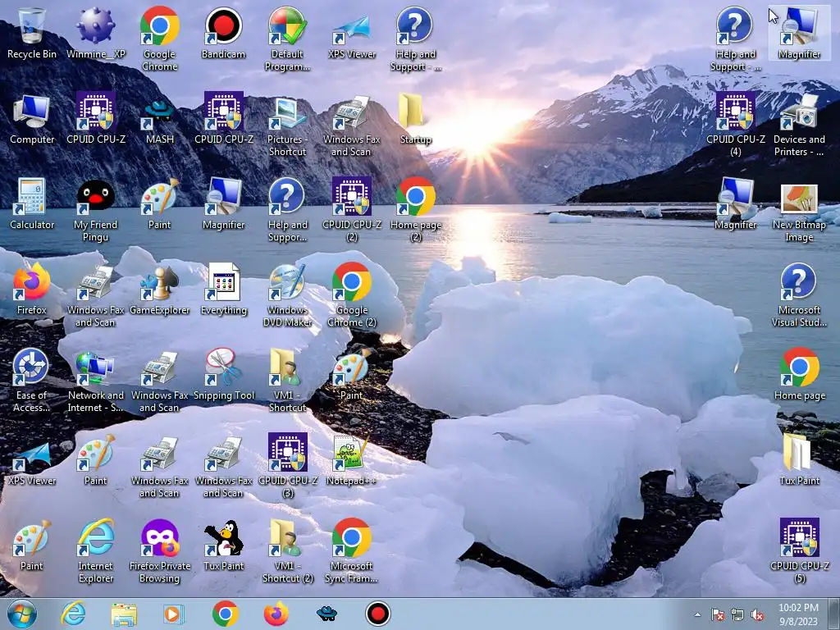Open the Pictures - Shortcut icon
The image size is (840, 630).
point(288,125)
